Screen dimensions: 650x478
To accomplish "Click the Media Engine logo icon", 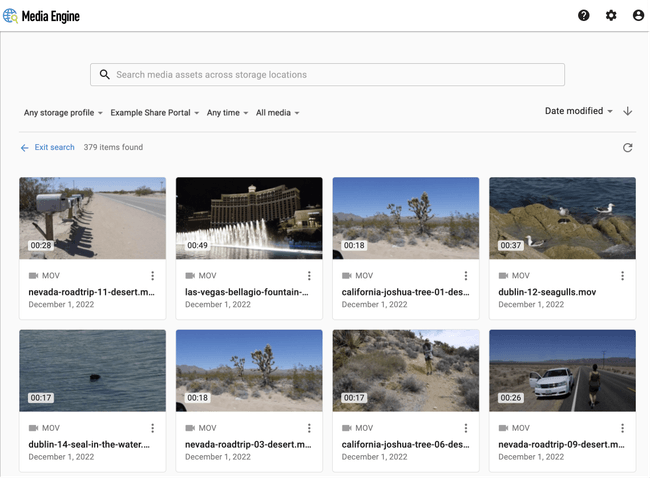I will point(11,16).
